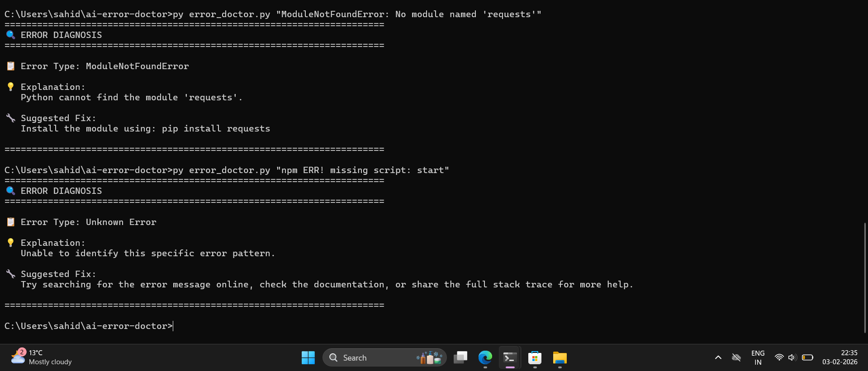
Task: Click the speaker volume icon
Action: pos(792,357)
